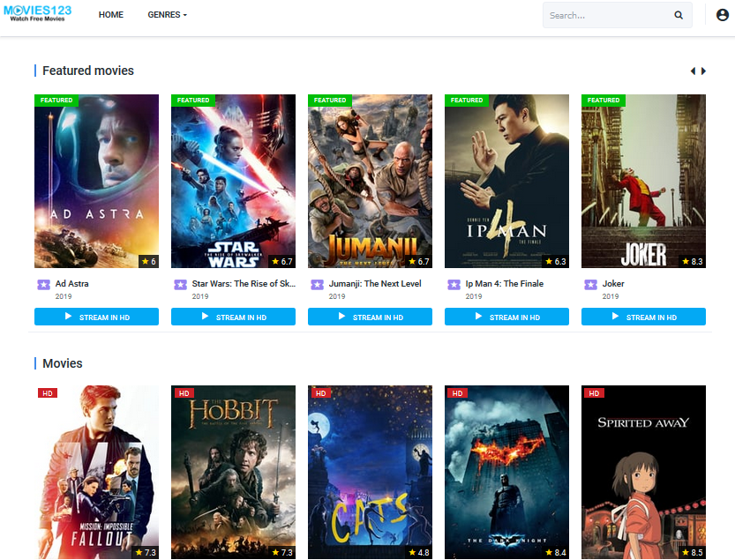The image size is (735, 560).
Task: Click the HD badge on Fallout poster
Action: (x=48, y=393)
